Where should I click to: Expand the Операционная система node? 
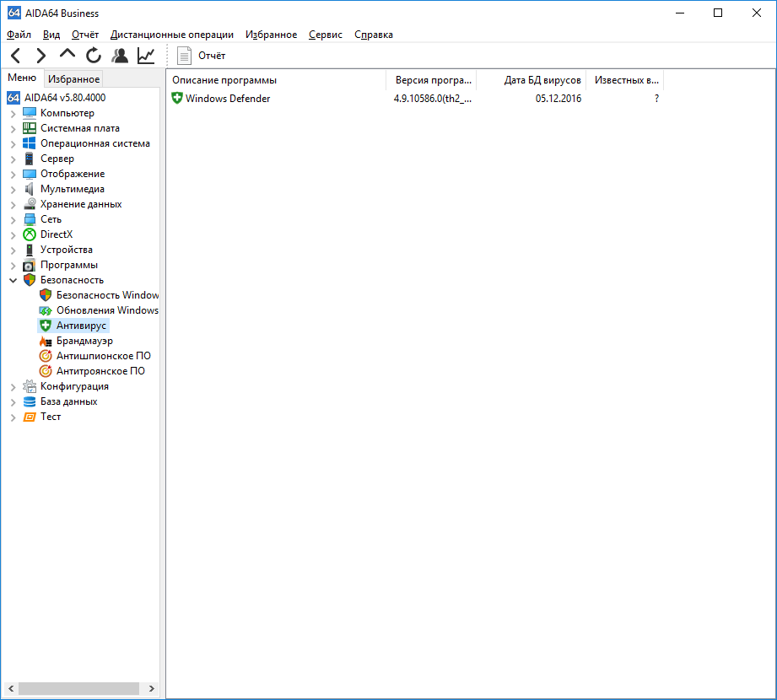pos(13,144)
